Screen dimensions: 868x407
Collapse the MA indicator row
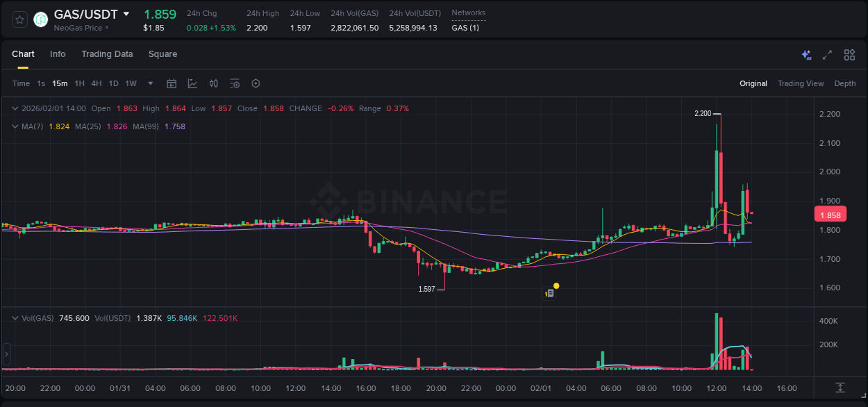(x=15, y=126)
